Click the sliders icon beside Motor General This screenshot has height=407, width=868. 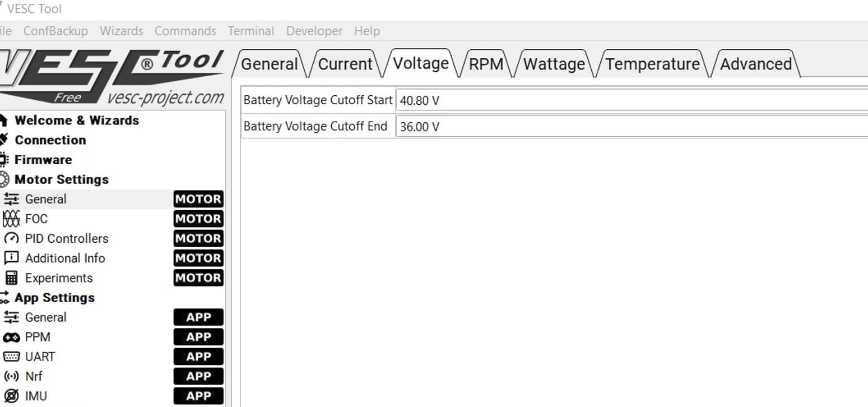point(11,199)
